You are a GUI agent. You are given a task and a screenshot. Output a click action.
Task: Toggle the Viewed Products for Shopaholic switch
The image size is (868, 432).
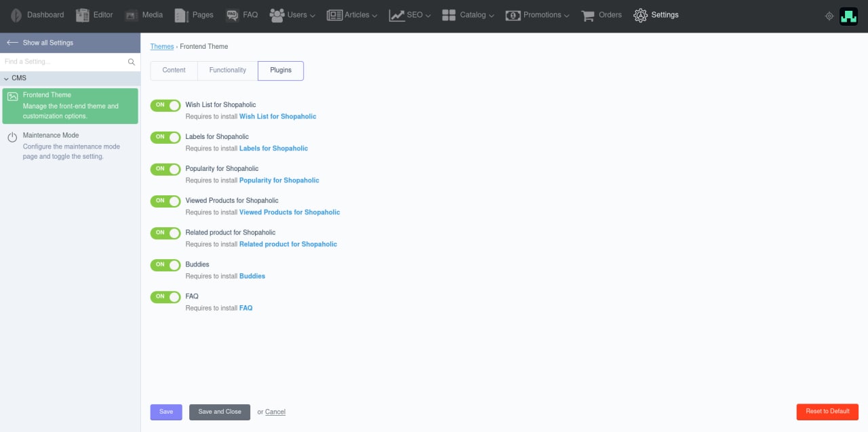[165, 201]
